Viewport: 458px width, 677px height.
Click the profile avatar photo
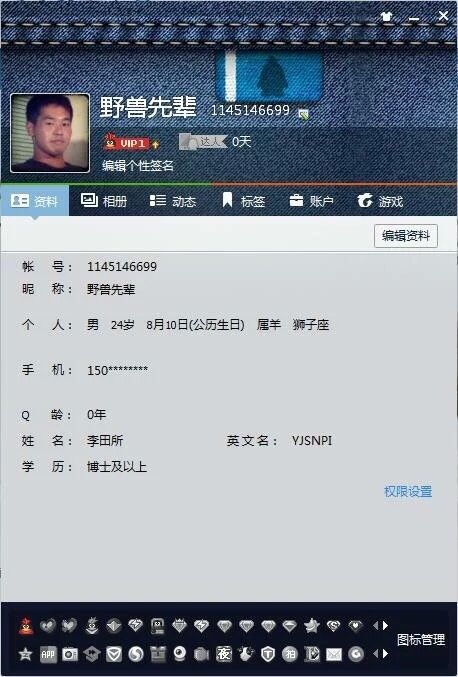pyautogui.click(x=50, y=133)
